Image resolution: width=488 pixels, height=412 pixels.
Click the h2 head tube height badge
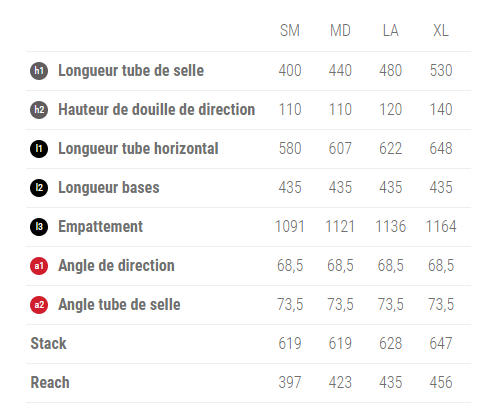(39, 110)
